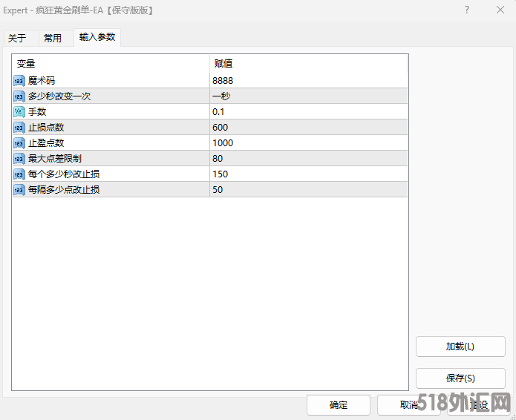
Task: Click the integer icon beside 多少秒改变一次
Action: coord(19,96)
